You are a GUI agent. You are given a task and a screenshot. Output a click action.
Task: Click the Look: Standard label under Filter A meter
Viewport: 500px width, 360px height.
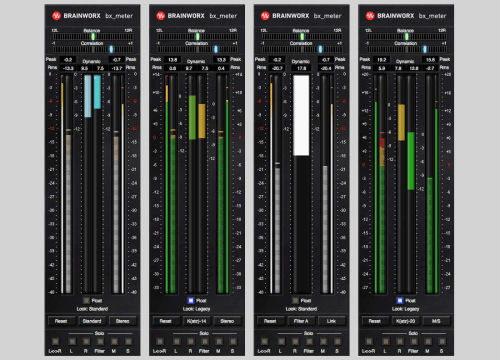pyautogui.click(x=301, y=309)
